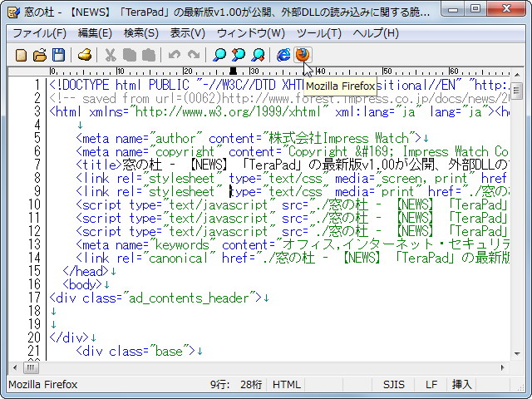Click ad_contents_header class value on line 17
This screenshot has width=532, height=399.
pyautogui.click(x=190, y=298)
